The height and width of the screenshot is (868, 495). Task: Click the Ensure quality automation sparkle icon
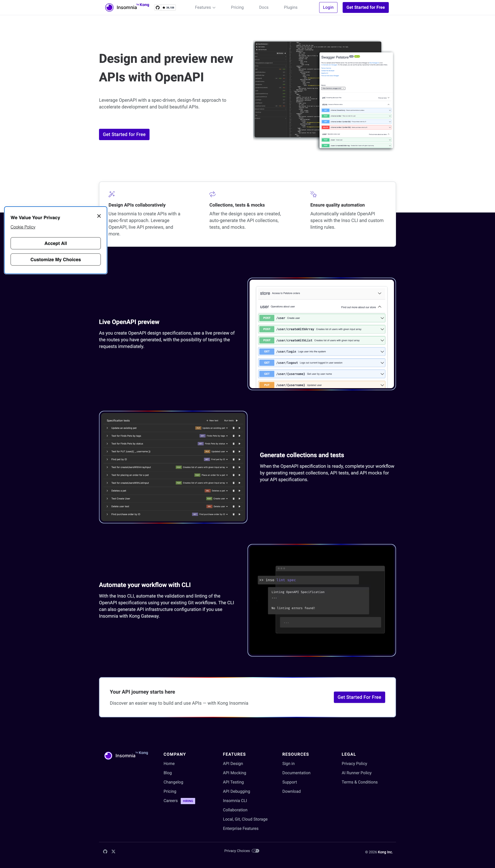point(313,194)
